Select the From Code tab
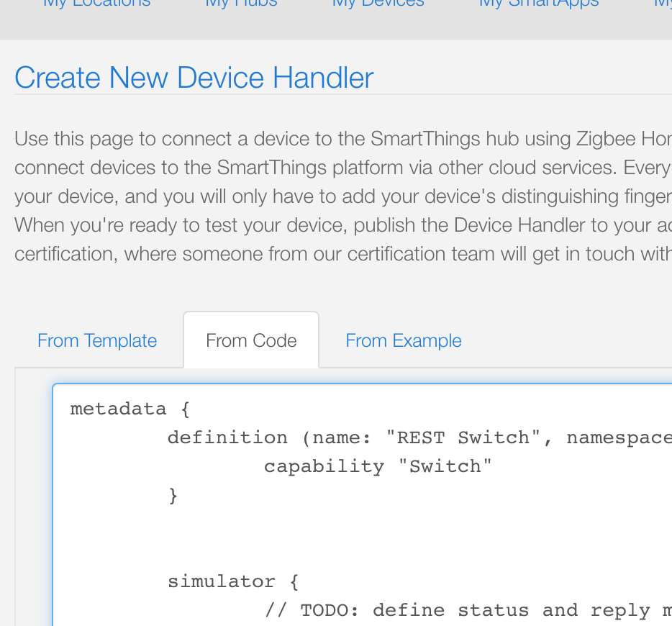Screen dimensions: 672x626 (251, 340)
